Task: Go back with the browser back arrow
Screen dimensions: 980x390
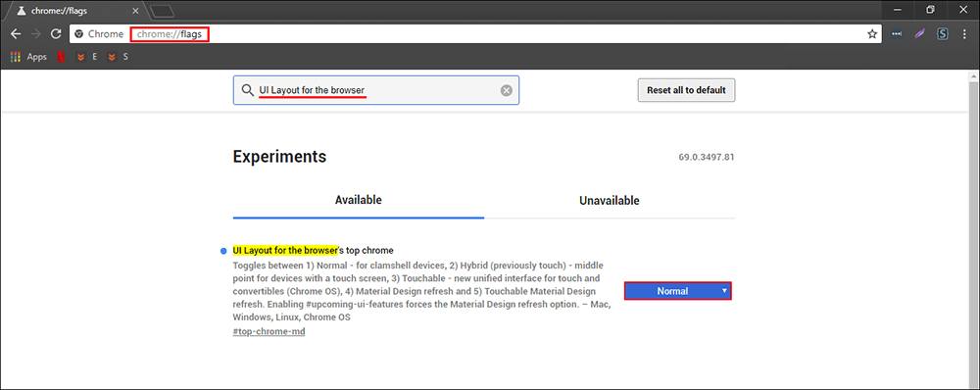Action: point(16,34)
